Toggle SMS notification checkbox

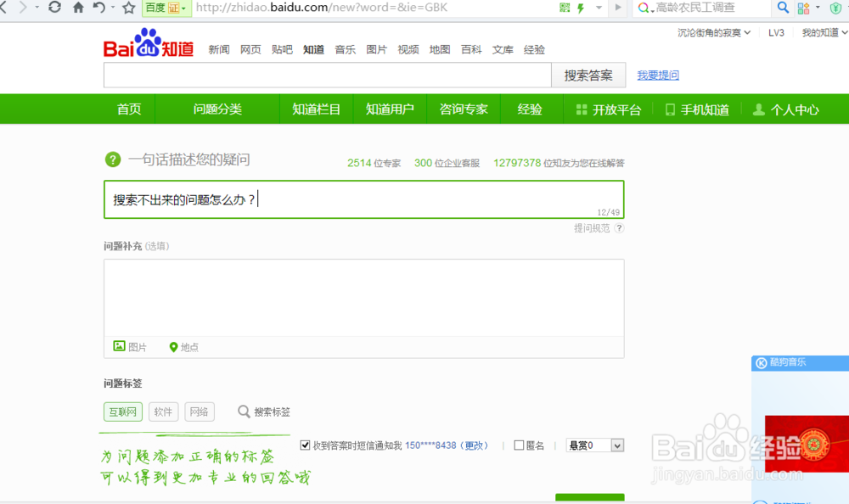click(x=305, y=445)
